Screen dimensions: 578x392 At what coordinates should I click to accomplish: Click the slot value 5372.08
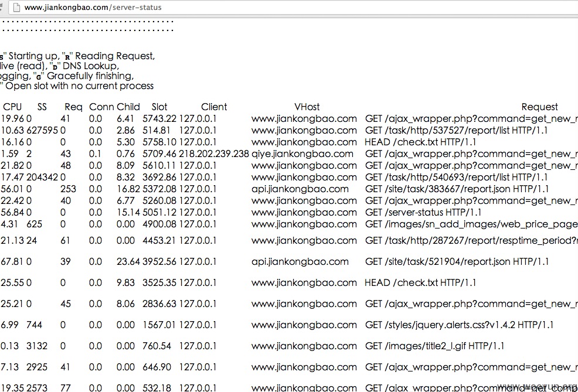pyautogui.click(x=159, y=189)
